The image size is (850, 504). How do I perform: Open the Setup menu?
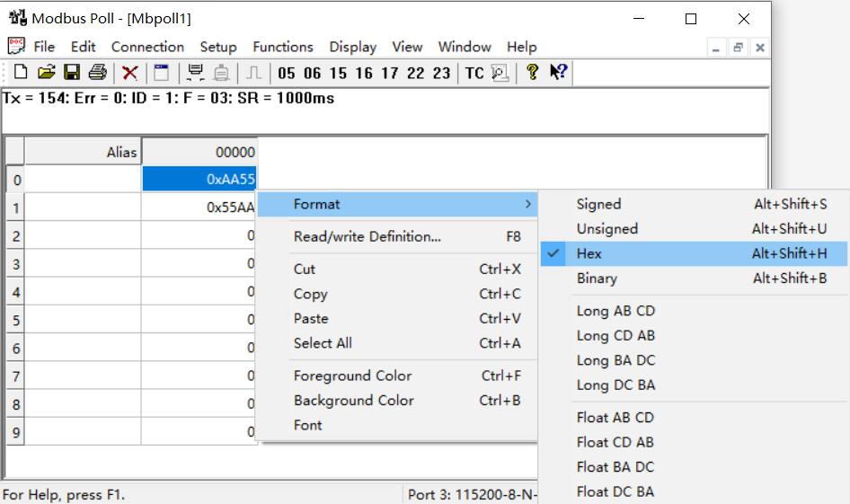pos(218,47)
